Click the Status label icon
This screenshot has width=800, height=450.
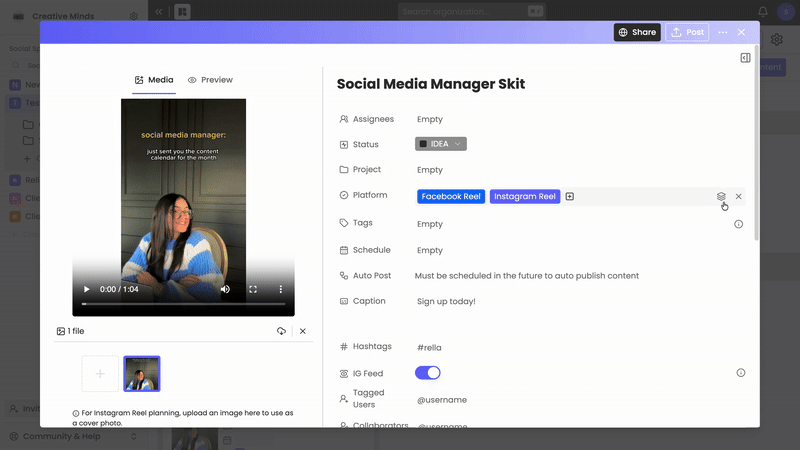pyautogui.click(x=344, y=144)
